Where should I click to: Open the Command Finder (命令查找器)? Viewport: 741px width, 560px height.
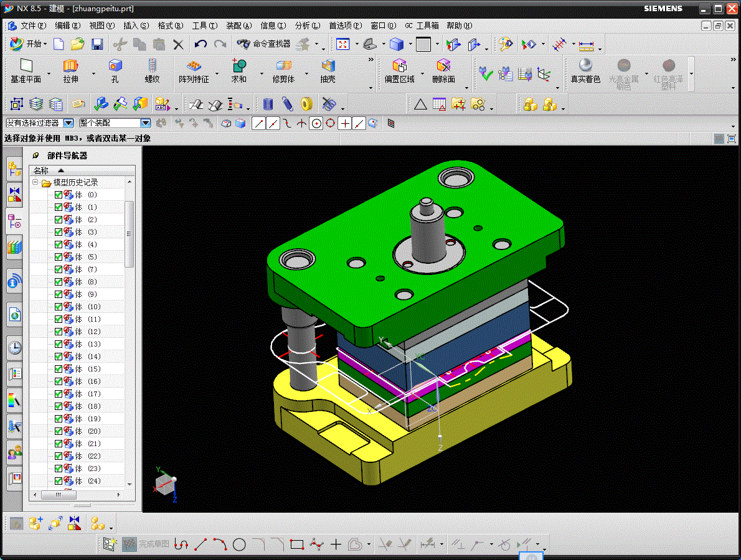coord(263,44)
